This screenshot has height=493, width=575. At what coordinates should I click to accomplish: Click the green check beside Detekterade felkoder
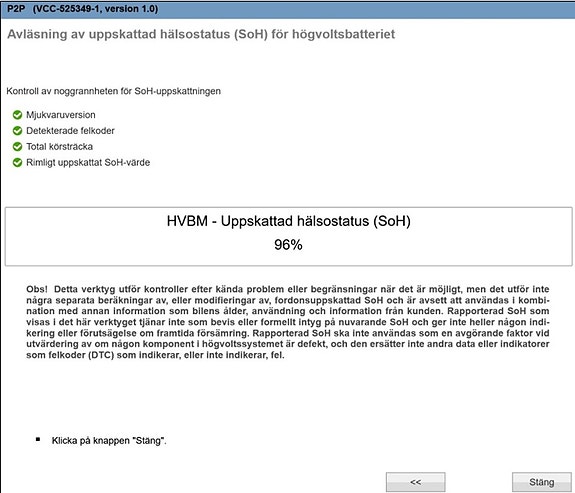17,131
